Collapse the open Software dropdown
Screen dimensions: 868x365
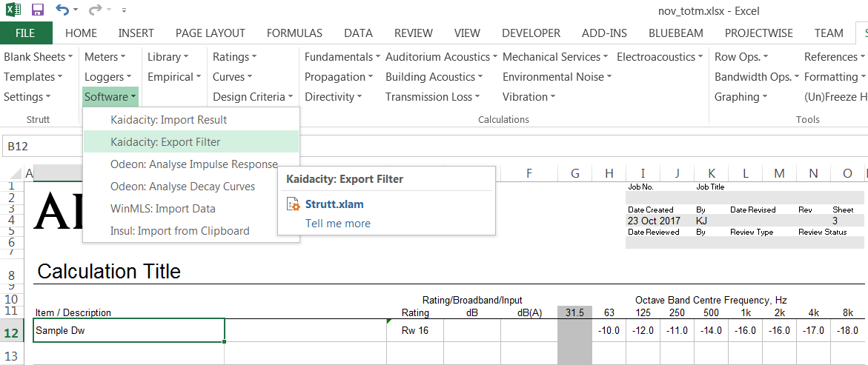pyautogui.click(x=110, y=97)
